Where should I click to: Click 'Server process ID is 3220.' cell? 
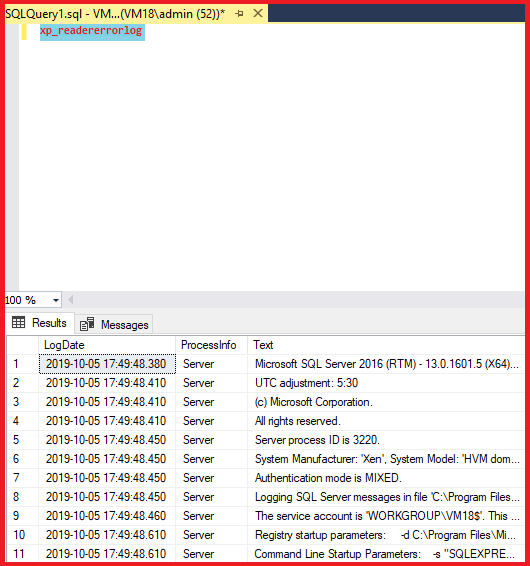pos(386,440)
